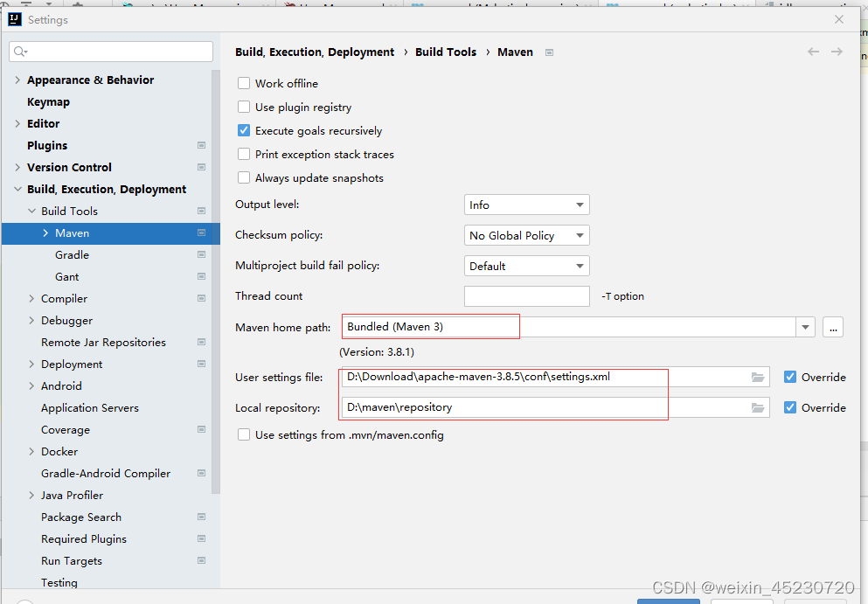Close the Settings dialog

pos(839,19)
